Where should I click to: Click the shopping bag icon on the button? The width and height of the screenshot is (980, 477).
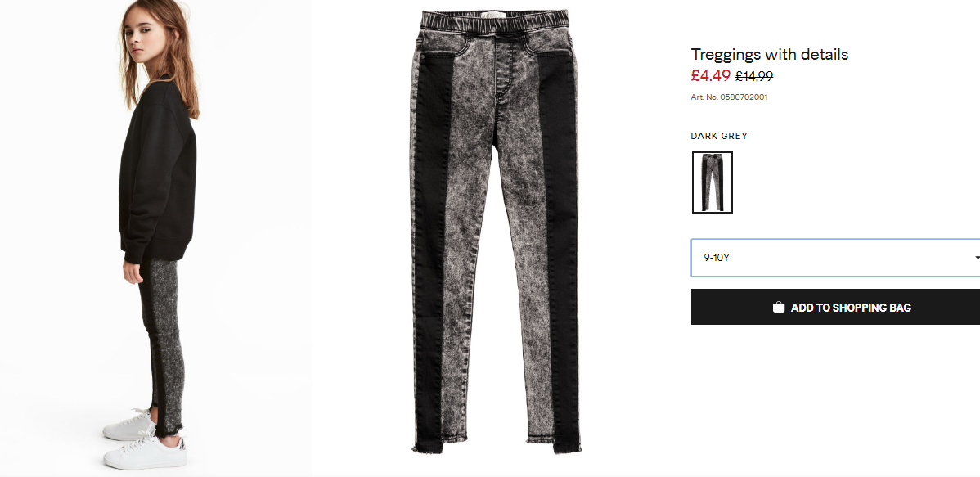[778, 307]
